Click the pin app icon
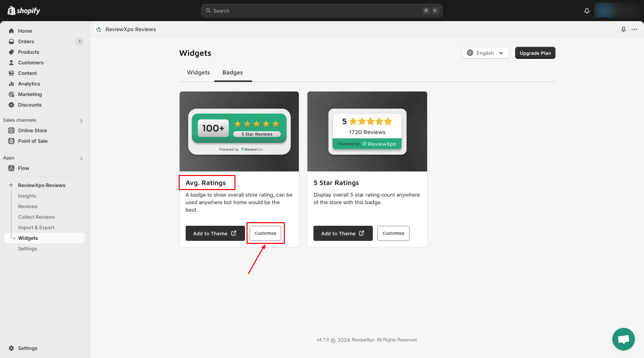The width and height of the screenshot is (644, 358). [x=623, y=30]
